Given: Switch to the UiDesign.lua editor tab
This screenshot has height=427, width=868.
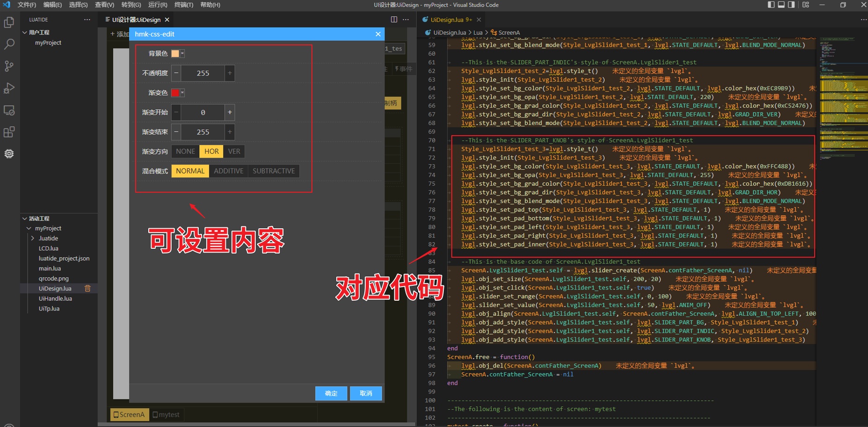Looking at the screenshot, I should coord(447,19).
